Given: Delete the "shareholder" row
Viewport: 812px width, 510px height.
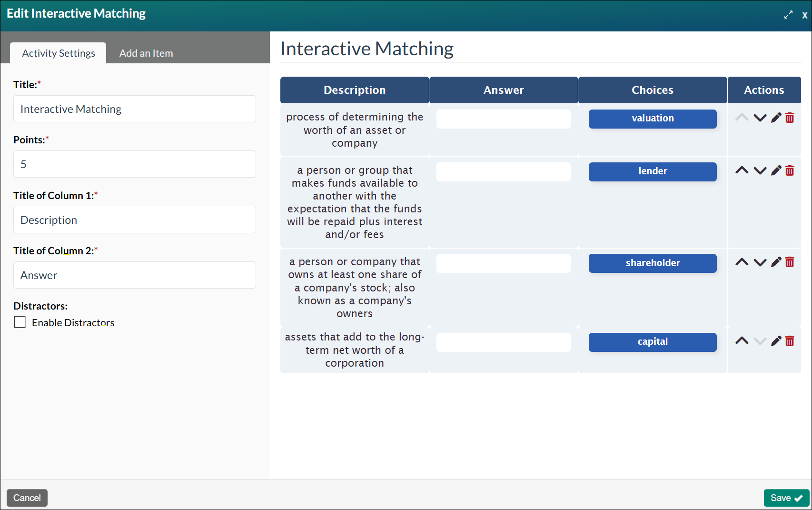Looking at the screenshot, I should click(790, 261).
